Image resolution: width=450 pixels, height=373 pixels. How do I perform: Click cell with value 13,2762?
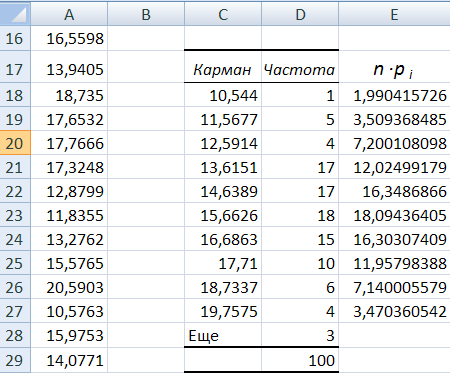coord(69,239)
